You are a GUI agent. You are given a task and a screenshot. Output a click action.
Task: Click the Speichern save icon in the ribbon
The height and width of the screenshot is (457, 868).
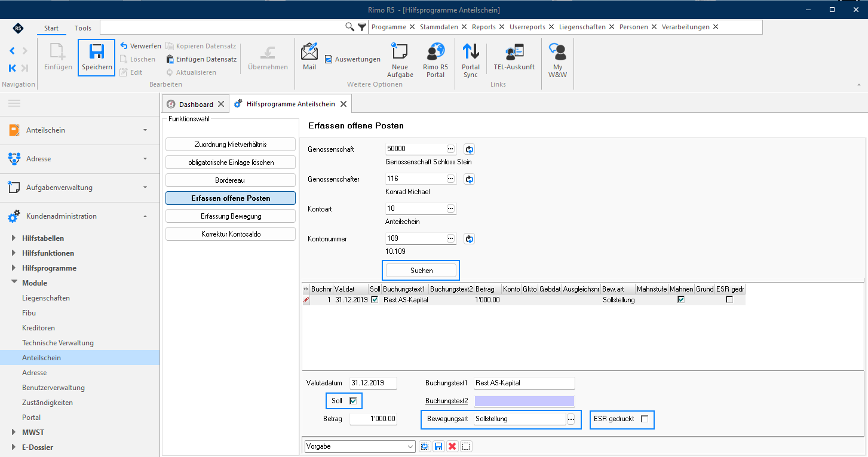tap(97, 52)
